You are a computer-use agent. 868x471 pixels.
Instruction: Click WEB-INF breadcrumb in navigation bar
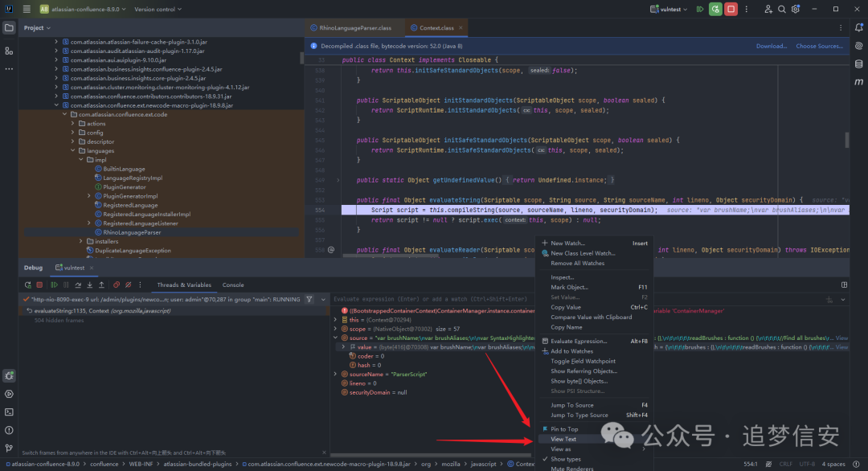coord(141,465)
